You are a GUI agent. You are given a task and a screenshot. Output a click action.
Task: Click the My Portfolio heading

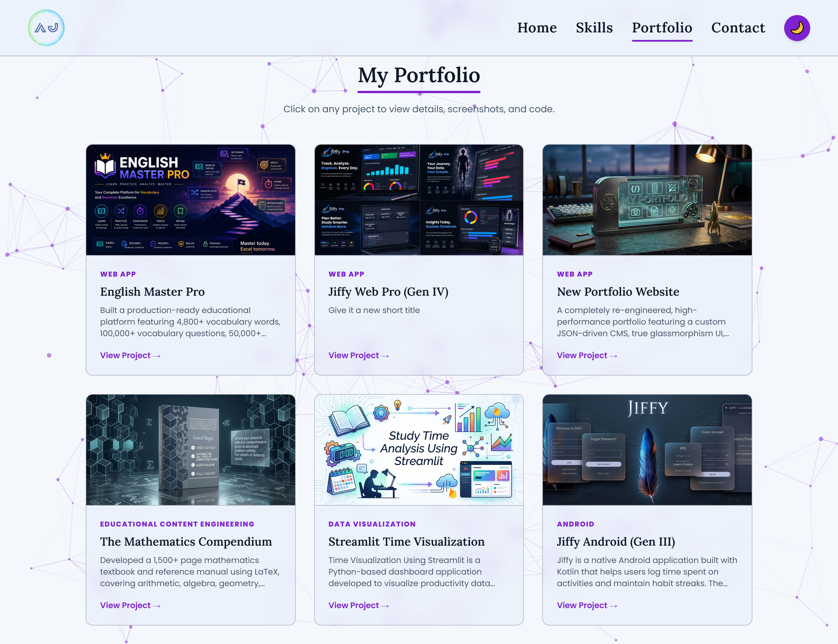(419, 75)
